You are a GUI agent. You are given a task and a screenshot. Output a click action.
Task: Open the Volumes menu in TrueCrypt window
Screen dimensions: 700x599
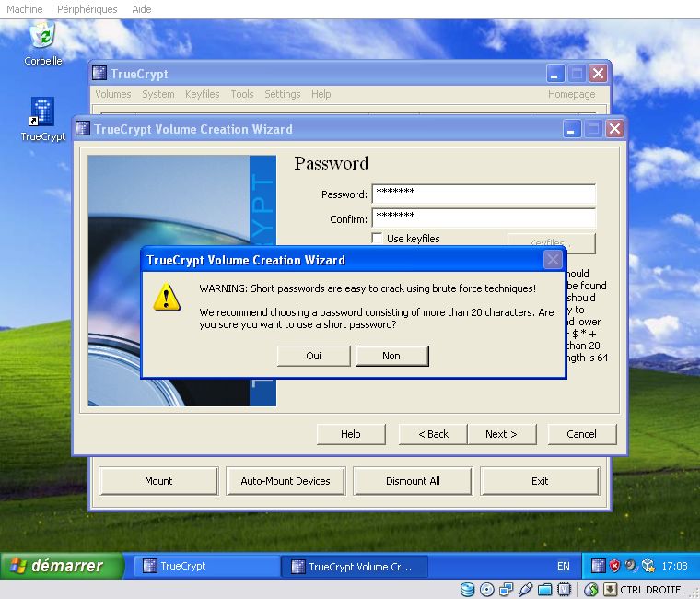click(113, 94)
